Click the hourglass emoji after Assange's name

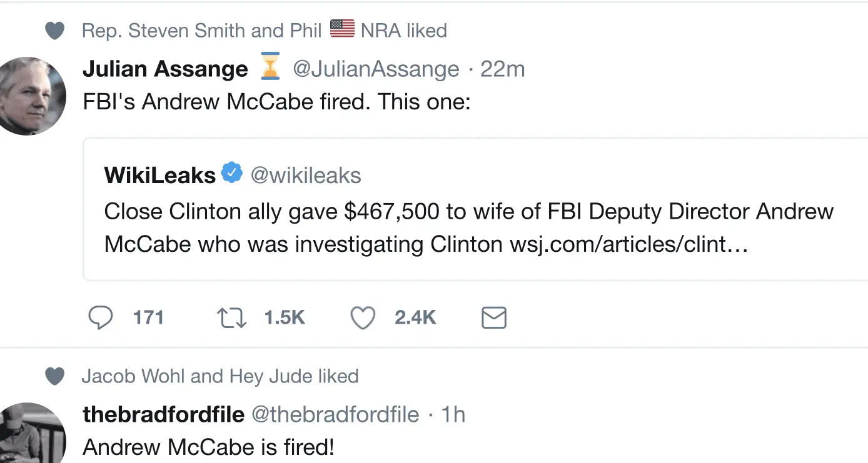point(270,68)
